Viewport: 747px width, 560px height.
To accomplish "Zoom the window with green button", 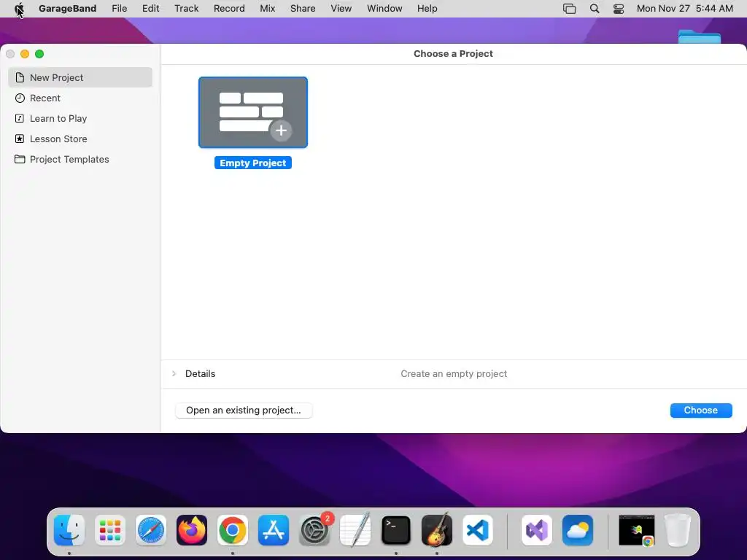I will pyautogui.click(x=39, y=54).
